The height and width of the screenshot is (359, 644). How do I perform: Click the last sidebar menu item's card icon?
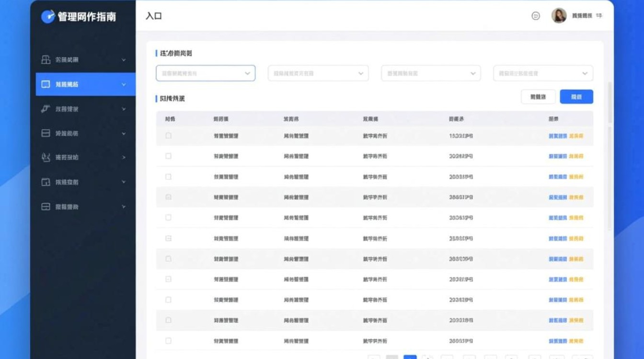click(46, 207)
